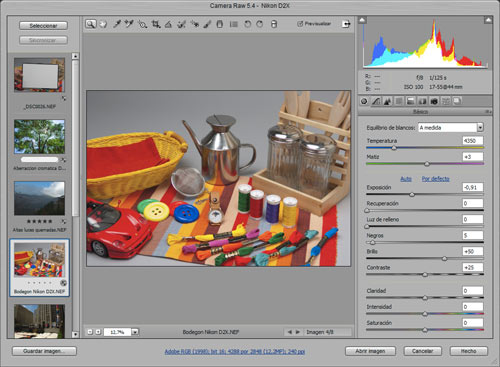
Task: Click the Saturación value field
Action: (473, 323)
